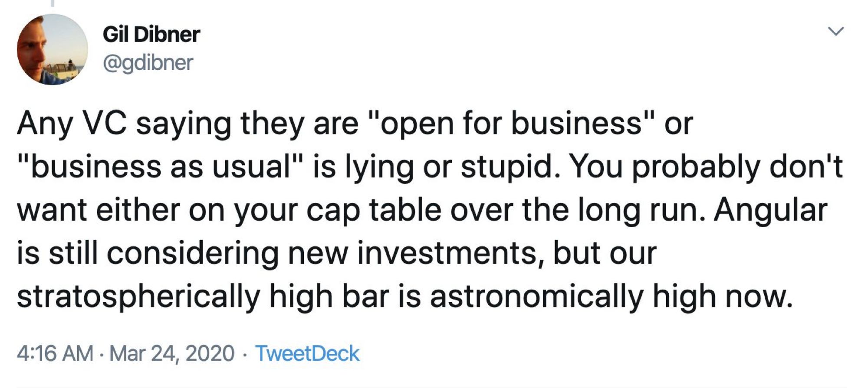Click the word "Angular" in the tweet

click(x=771, y=210)
